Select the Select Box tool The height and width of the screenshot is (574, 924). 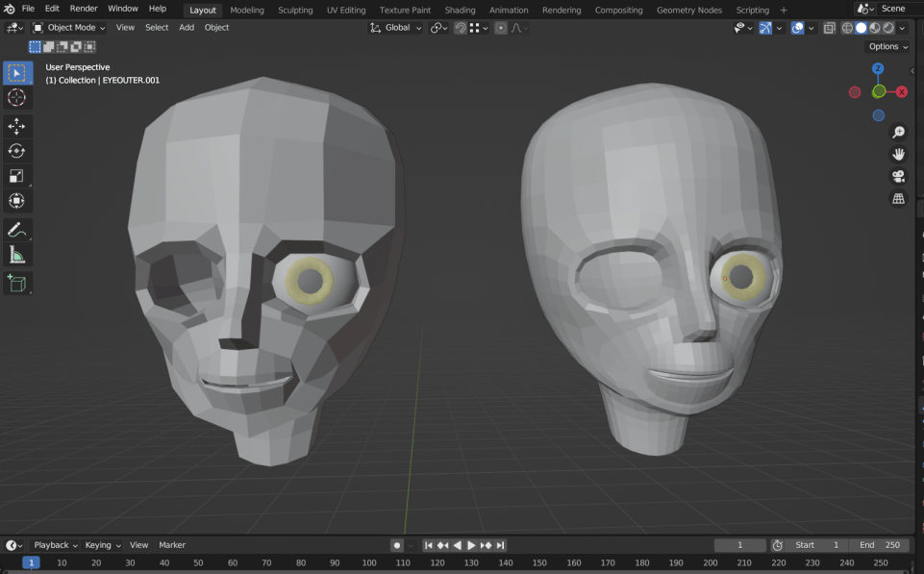click(x=16, y=73)
